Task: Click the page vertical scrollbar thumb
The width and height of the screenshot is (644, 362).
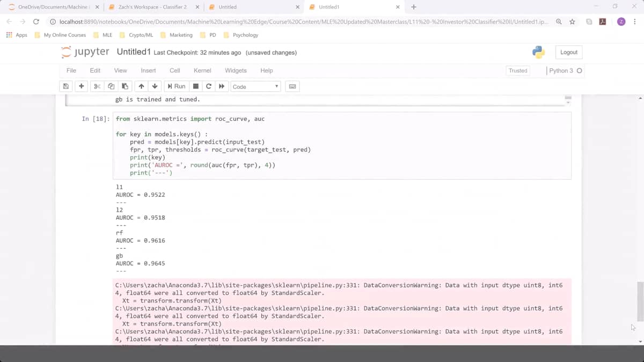Action: (639, 300)
